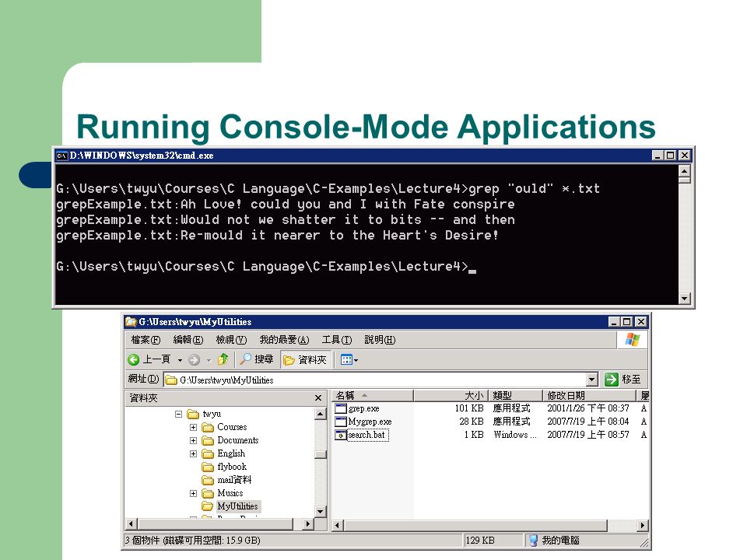Select the flybook folder in tree
747x560 pixels.
[x=224, y=467]
